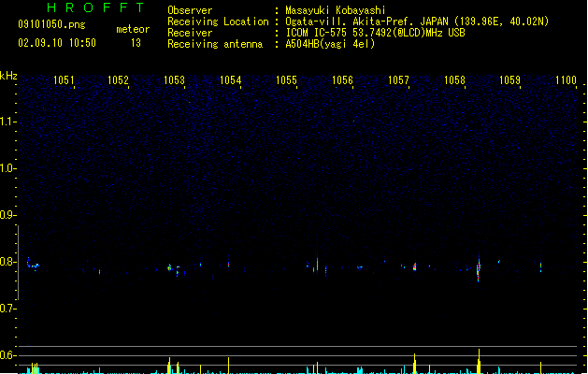Click the 1057 time axis label
Screen dimensions: 588x374
[x=398, y=80]
